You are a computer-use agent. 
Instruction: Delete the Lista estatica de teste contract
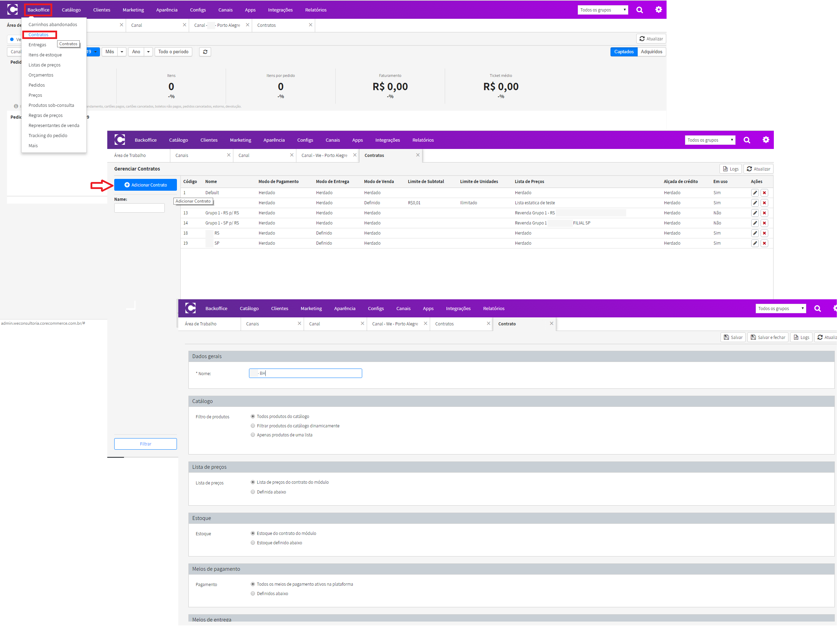[x=764, y=203]
